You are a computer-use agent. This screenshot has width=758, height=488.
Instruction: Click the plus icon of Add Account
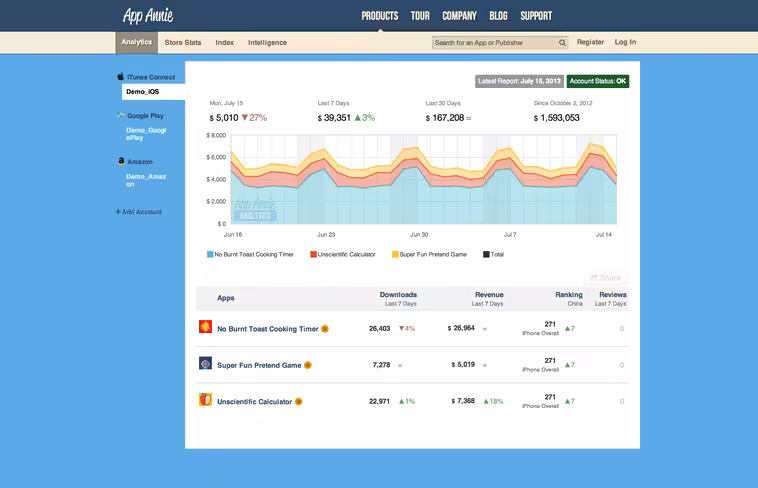pyautogui.click(x=118, y=212)
